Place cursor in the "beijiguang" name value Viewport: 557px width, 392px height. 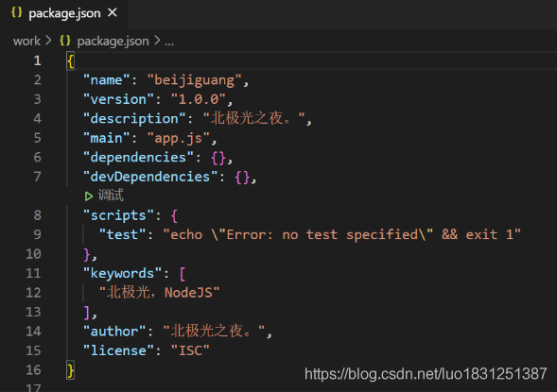(195, 80)
